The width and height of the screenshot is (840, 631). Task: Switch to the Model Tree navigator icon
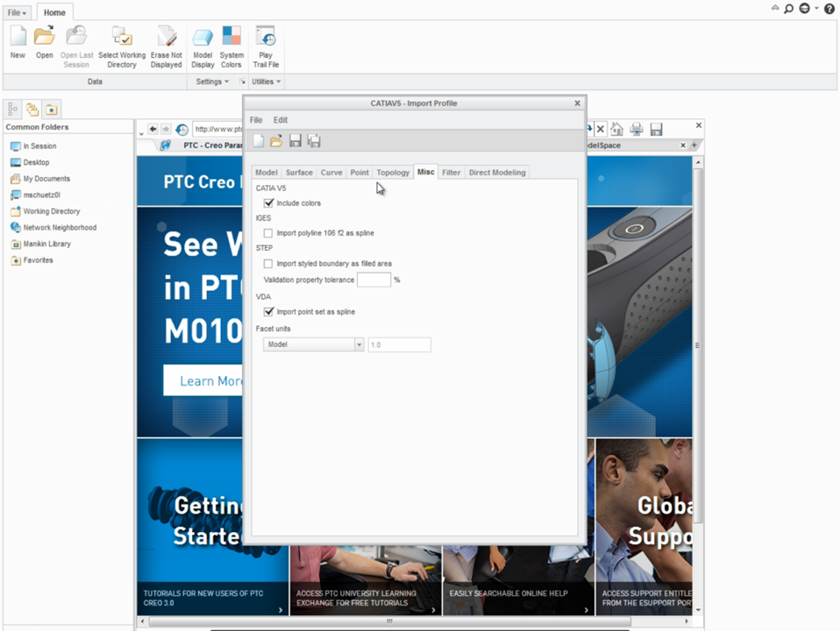coord(13,110)
